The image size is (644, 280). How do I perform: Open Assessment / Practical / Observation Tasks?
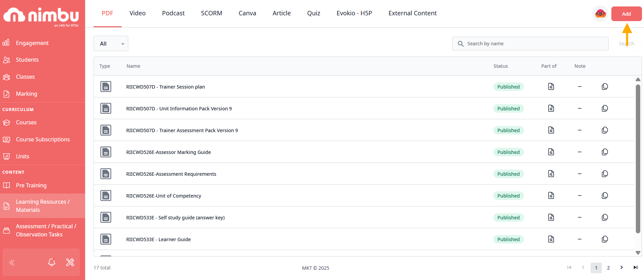(x=43, y=230)
